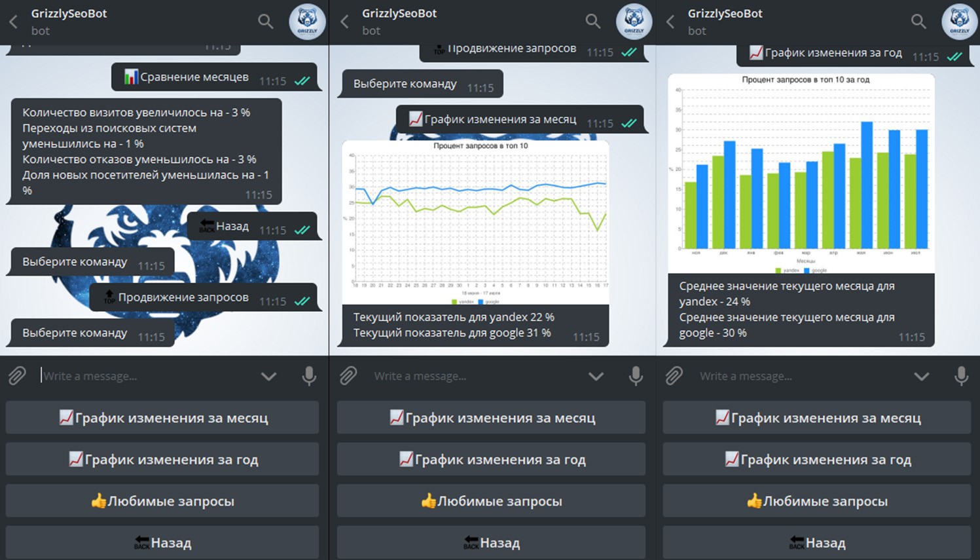
Task: Click the search icon in the right chat header
Action: point(918,22)
